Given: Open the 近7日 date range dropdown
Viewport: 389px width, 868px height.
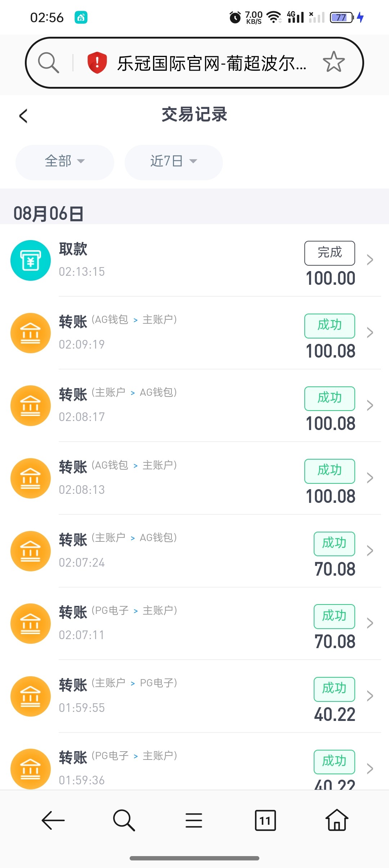Looking at the screenshot, I should coord(174,161).
